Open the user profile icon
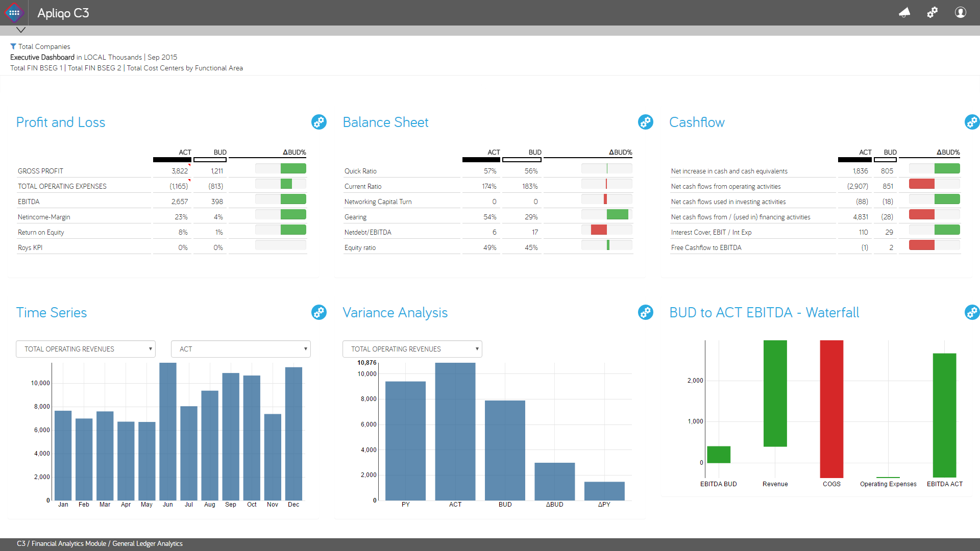This screenshot has width=980, height=551. pyautogui.click(x=961, y=13)
